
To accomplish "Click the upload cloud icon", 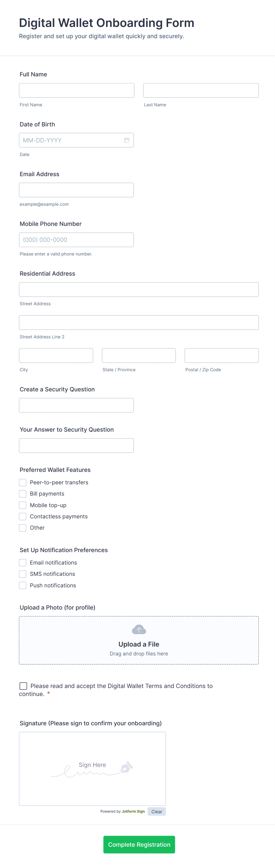I will (x=139, y=629).
